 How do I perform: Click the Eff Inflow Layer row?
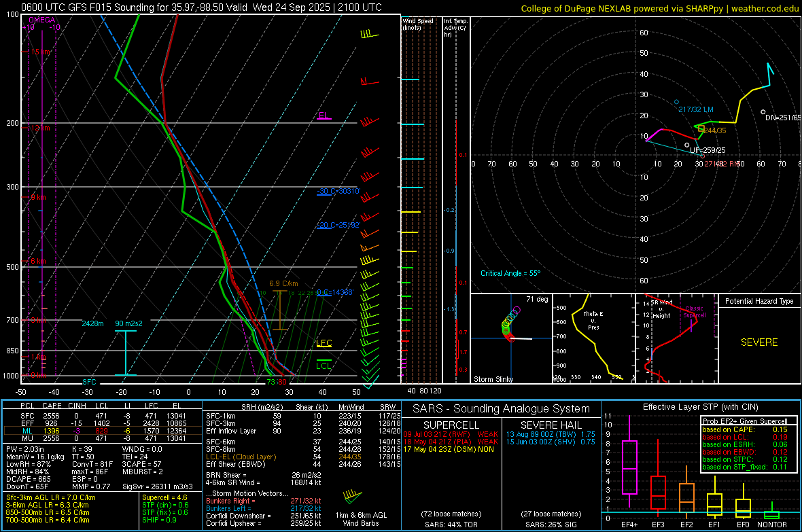pos(303,431)
